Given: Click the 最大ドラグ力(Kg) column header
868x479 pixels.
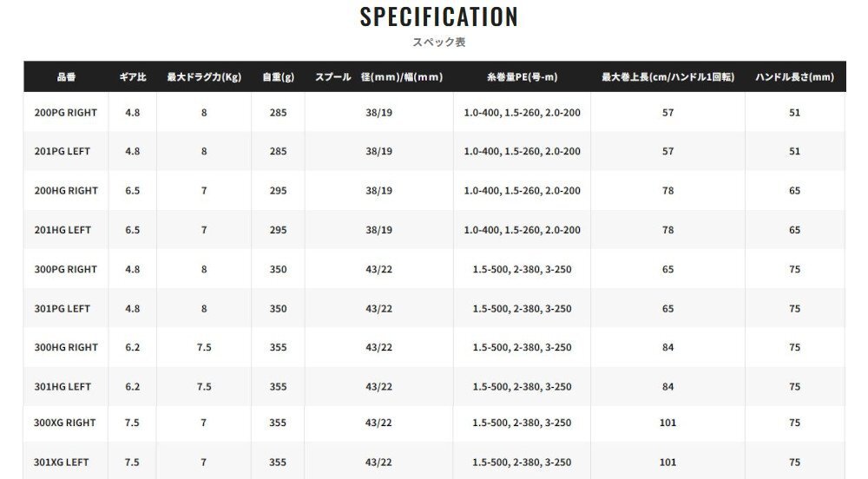Looking at the screenshot, I should [204, 77].
